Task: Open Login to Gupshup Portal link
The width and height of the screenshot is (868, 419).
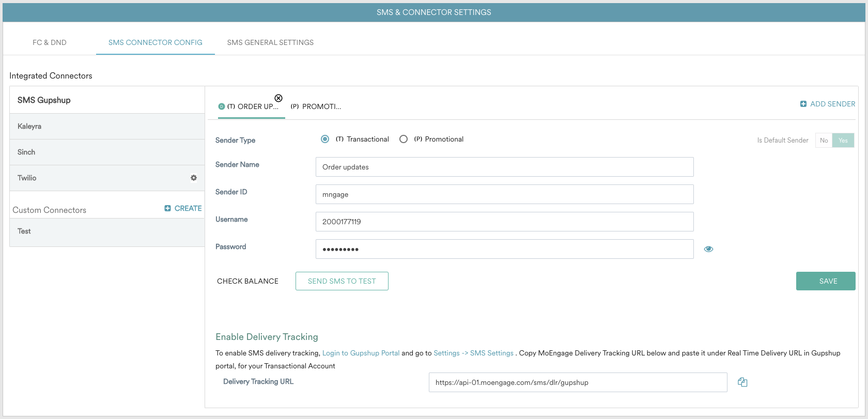Action: pyautogui.click(x=361, y=353)
